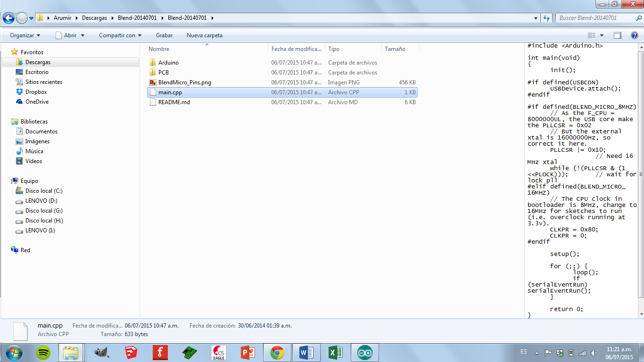Screen dimensions: 644x362
Task: Click the Explorer back arrow button
Action: 8,18
